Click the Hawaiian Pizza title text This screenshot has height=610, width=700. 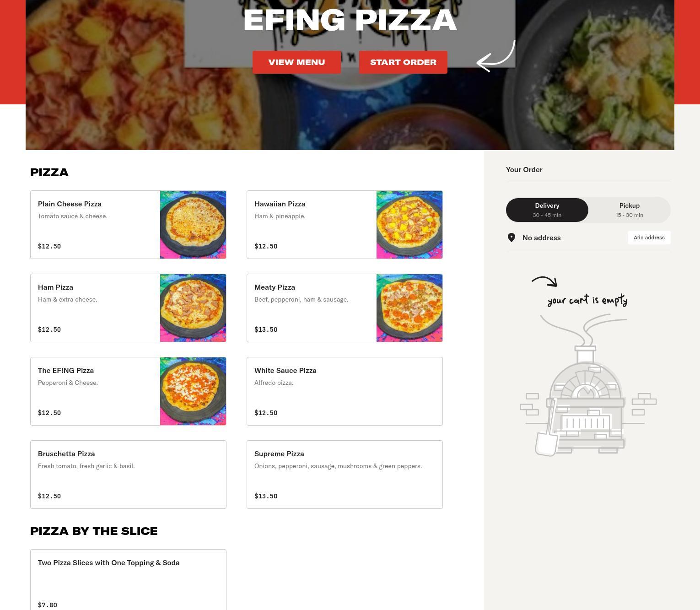280,204
